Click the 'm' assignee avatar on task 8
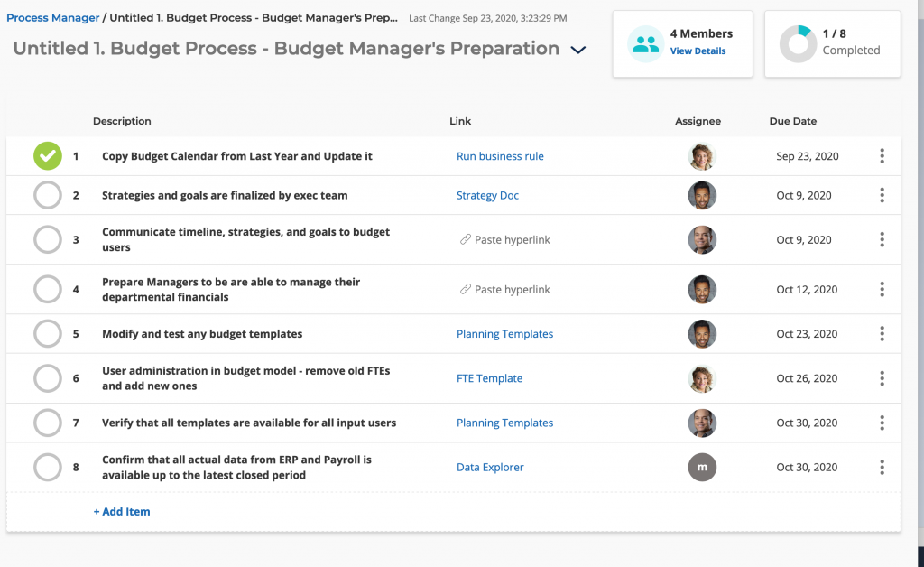 (702, 468)
